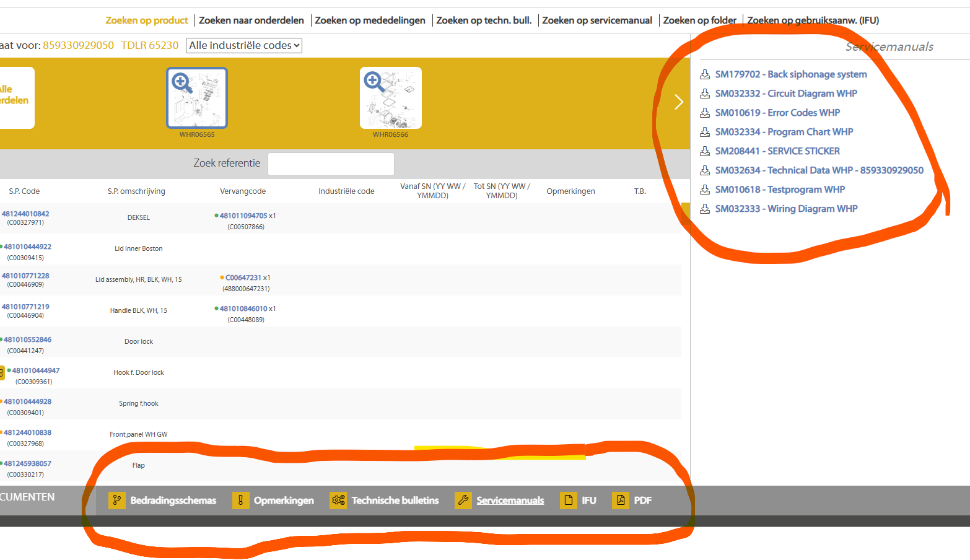This screenshot has width=970, height=560.
Task: Open the Alle industriële codes dropdown
Action: tap(244, 45)
